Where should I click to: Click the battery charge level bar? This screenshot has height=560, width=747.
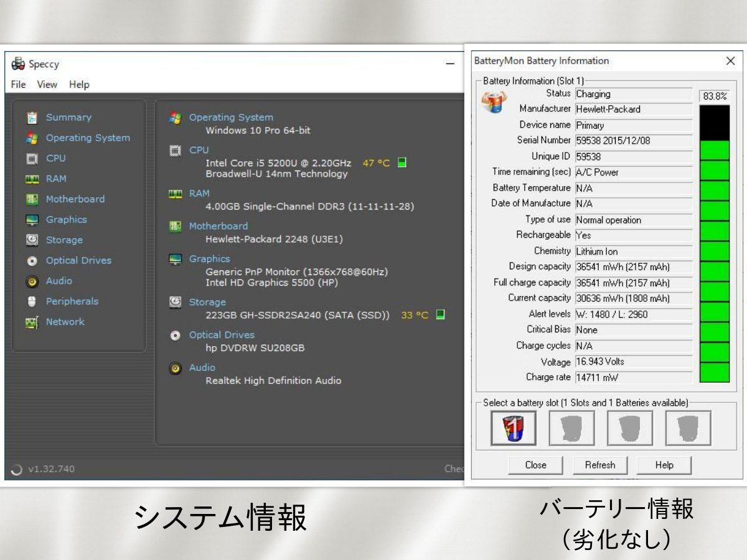coord(715,243)
